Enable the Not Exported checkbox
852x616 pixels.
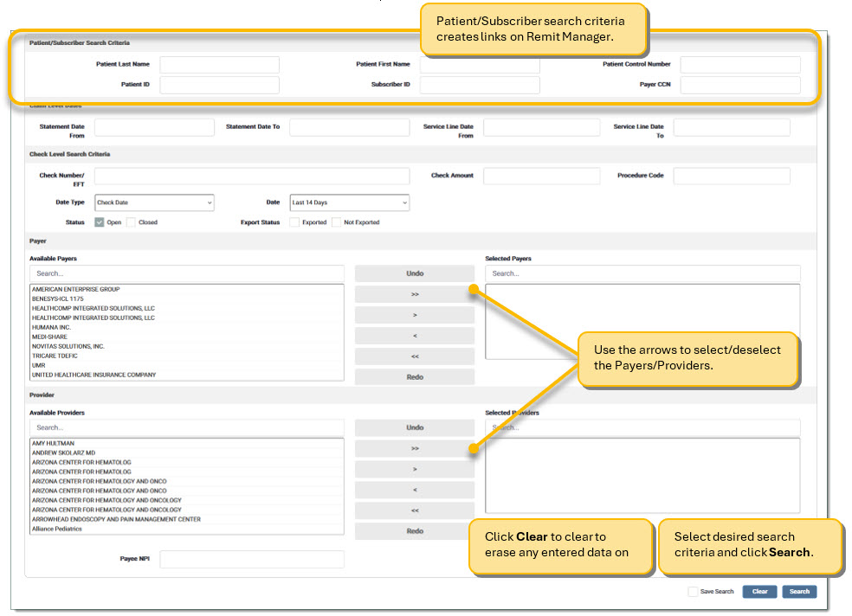[336, 222]
